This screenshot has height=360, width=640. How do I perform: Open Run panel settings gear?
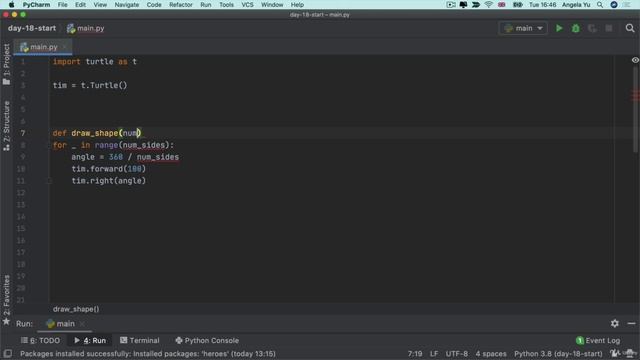(615, 323)
